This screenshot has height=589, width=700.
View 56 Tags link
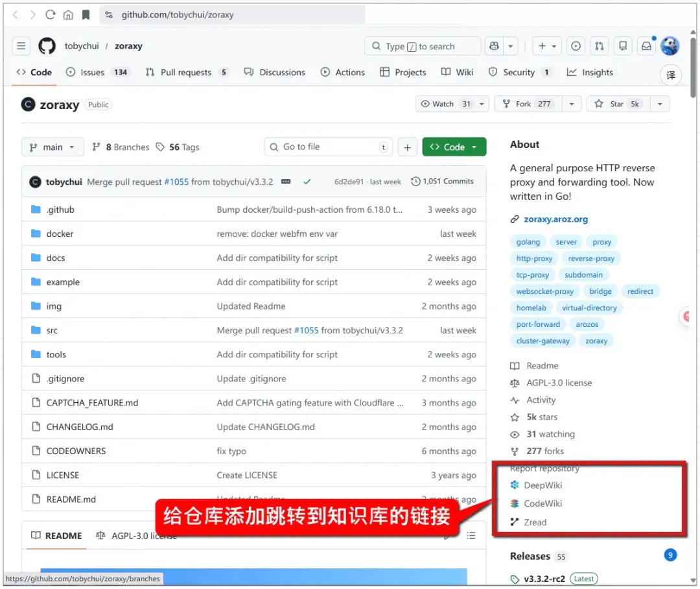[178, 147]
